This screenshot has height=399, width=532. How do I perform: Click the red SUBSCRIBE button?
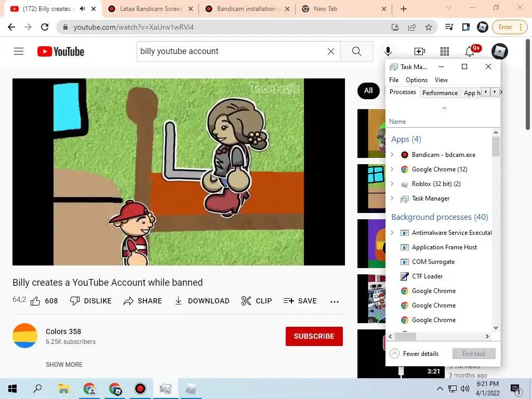coord(314,336)
